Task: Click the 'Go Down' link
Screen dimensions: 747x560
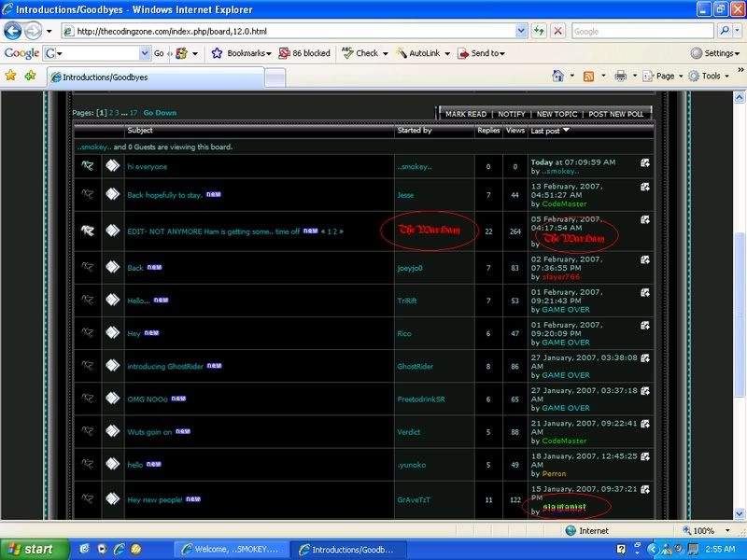Action: coord(160,113)
